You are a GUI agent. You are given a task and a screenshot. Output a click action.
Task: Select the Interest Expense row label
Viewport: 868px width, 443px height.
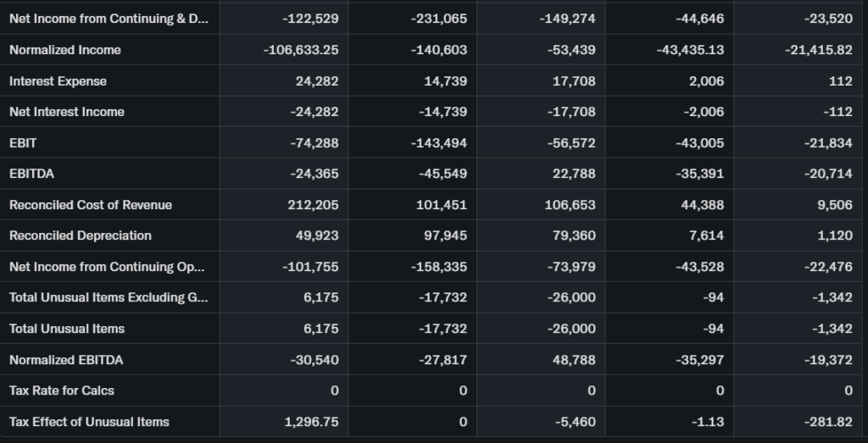[58, 81]
